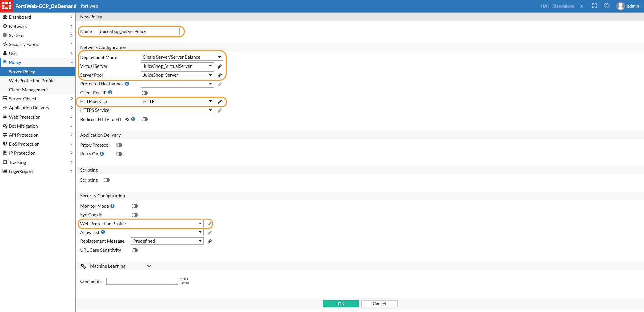The image size is (644, 312).
Task: Click the Name input field
Action: pyautogui.click(x=138, y=31)
